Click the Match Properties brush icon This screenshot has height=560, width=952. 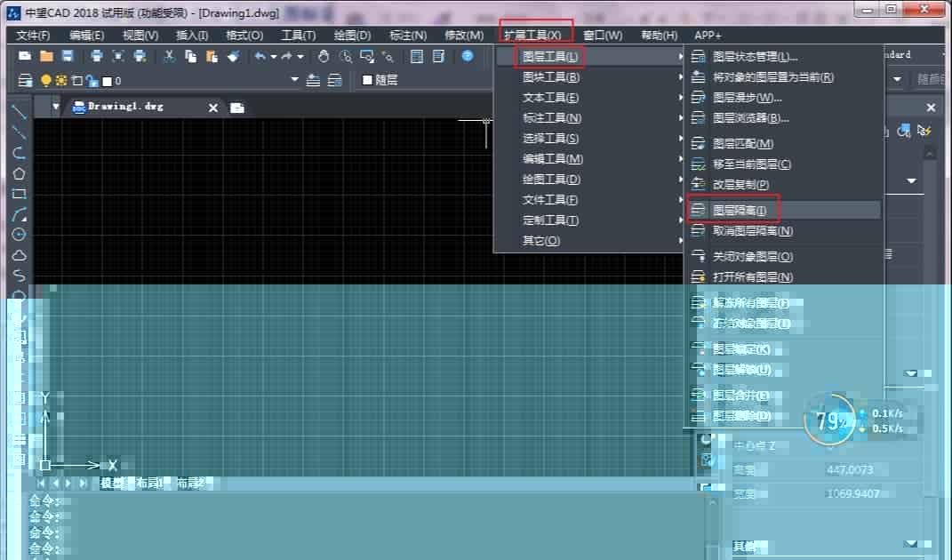(x=233, y=57)
